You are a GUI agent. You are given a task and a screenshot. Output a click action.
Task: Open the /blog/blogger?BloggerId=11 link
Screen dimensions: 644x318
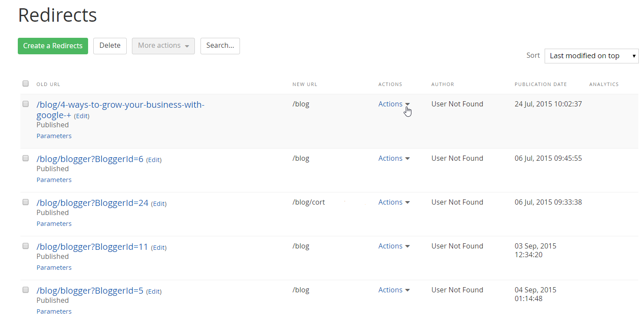(x=92, y=247)
